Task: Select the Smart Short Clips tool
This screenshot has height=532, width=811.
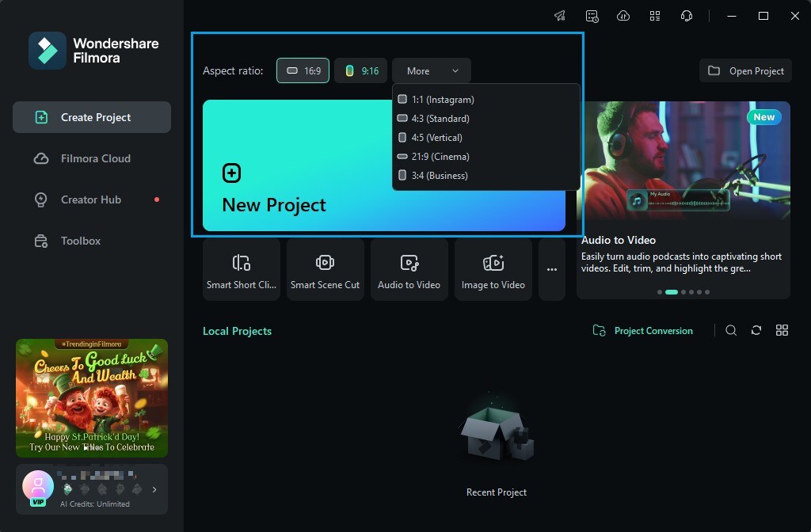Action: pos(242,269)
